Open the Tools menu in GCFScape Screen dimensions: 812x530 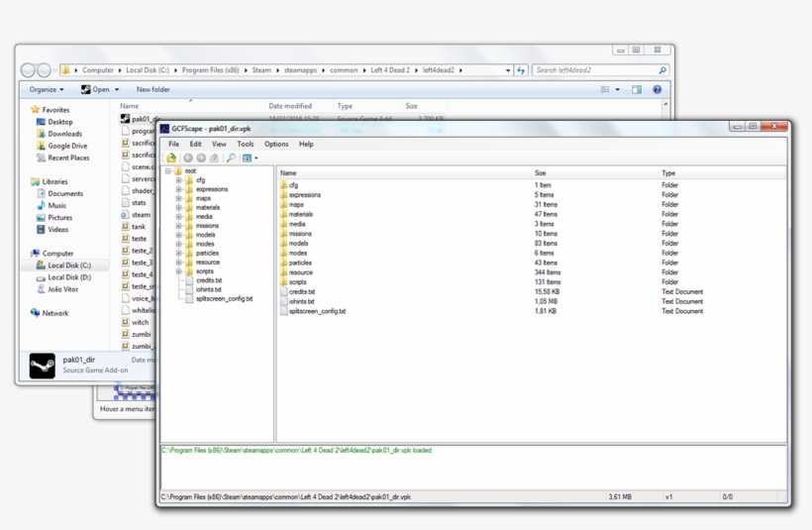246,144
